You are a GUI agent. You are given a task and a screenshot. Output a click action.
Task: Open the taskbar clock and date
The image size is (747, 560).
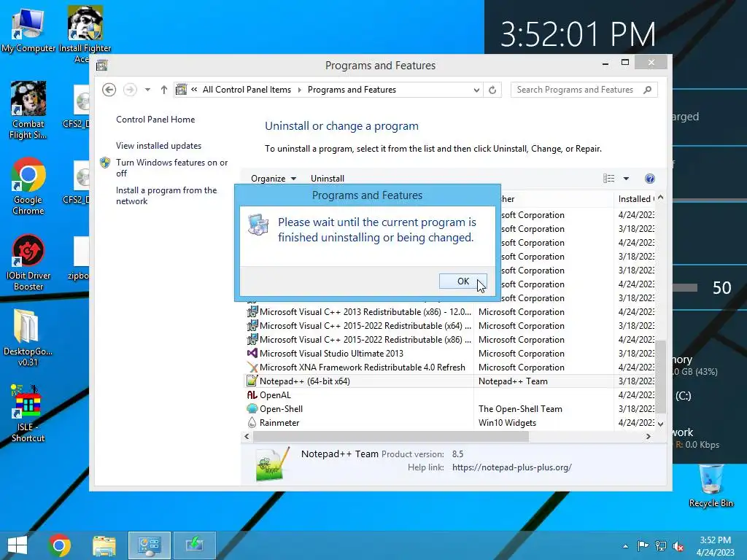715,545
